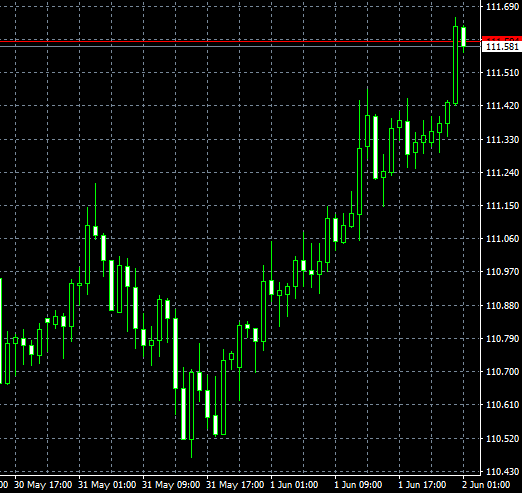Select the red horizontal price line
Screen dimensions: 523x493
241,41
